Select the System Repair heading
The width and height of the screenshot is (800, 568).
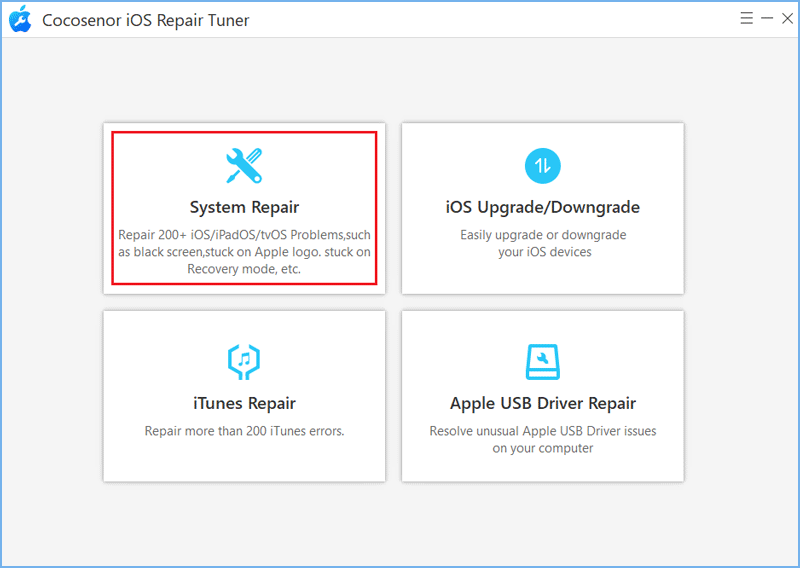click(244, 207)
